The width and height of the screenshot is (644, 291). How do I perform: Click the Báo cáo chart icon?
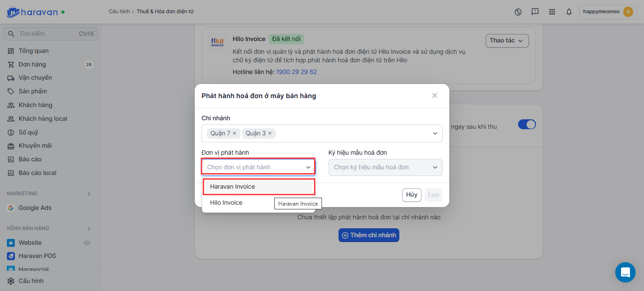coord(11,159)
